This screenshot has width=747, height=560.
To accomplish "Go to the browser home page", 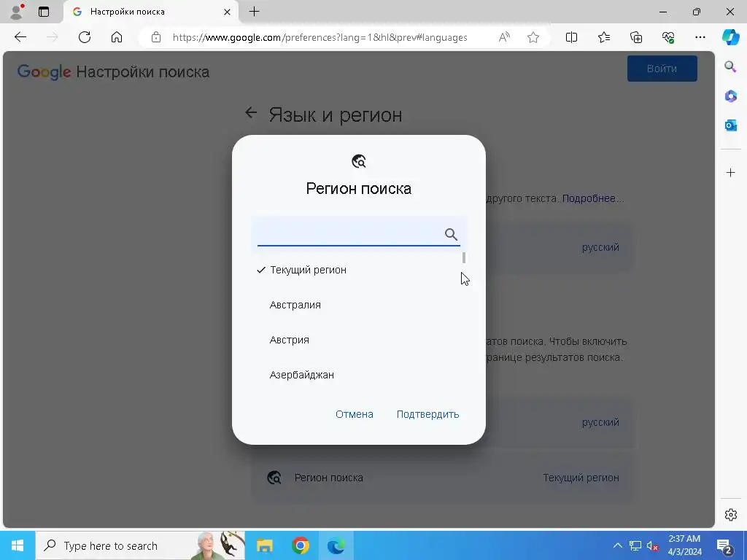I will [x=117, y=37].
